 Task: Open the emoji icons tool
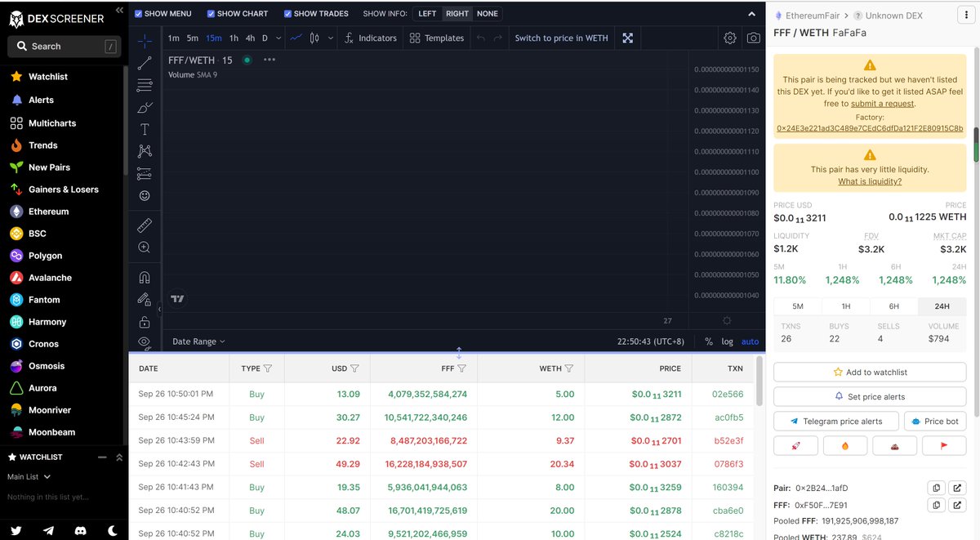(x=145, y=195)
